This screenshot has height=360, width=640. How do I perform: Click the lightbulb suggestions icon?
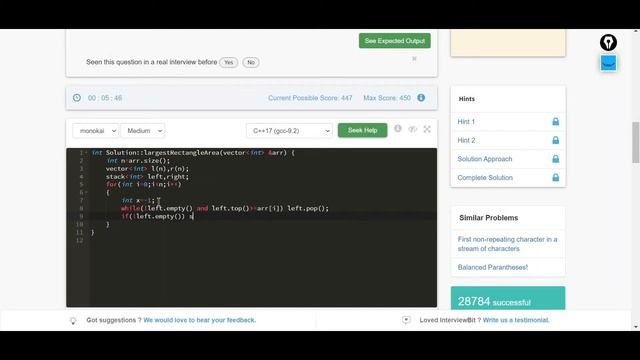pos(73,321)
